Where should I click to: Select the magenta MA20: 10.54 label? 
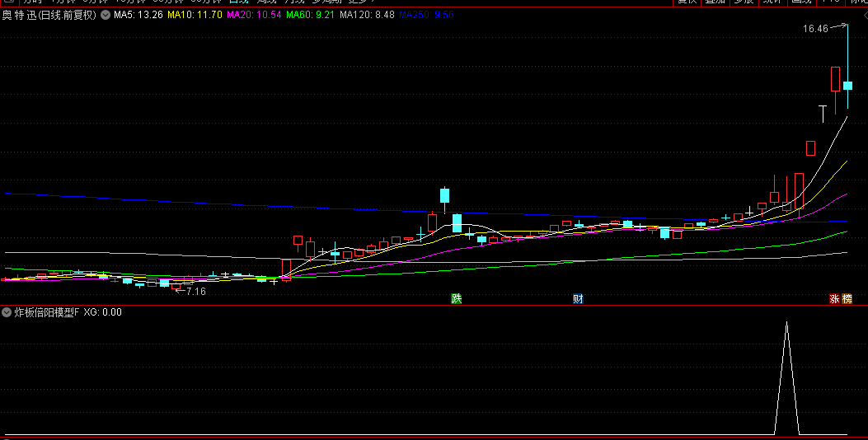pos(254,15)
